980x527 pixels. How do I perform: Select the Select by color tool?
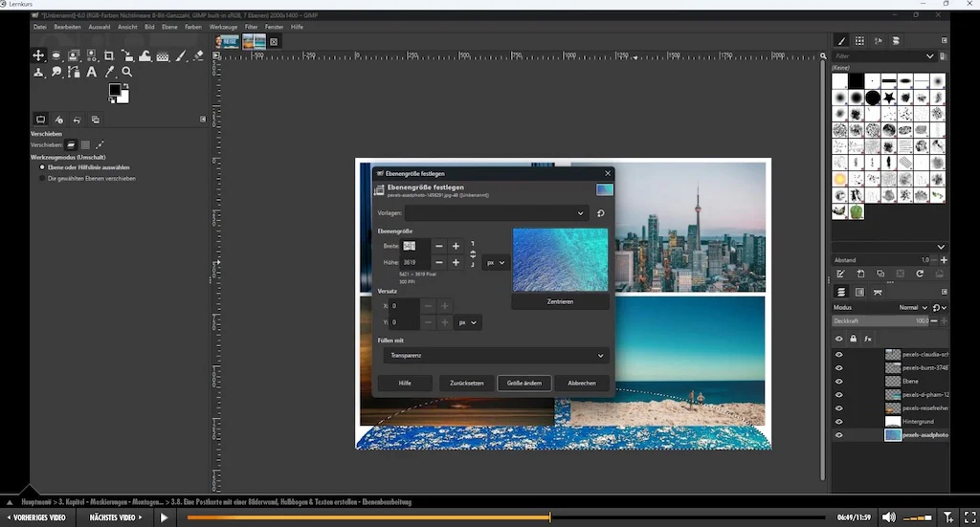click(x=92, y=55)
